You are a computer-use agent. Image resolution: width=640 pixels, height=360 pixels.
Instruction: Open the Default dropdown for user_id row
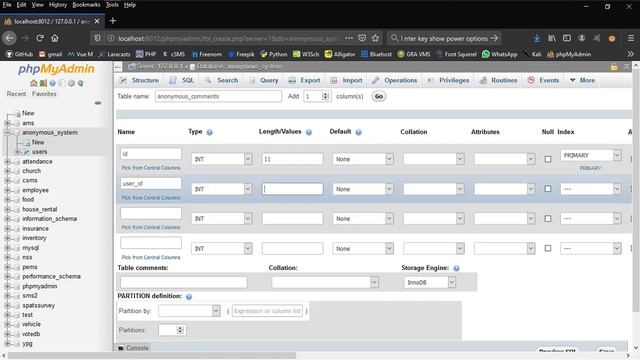[x=363, y=189]
